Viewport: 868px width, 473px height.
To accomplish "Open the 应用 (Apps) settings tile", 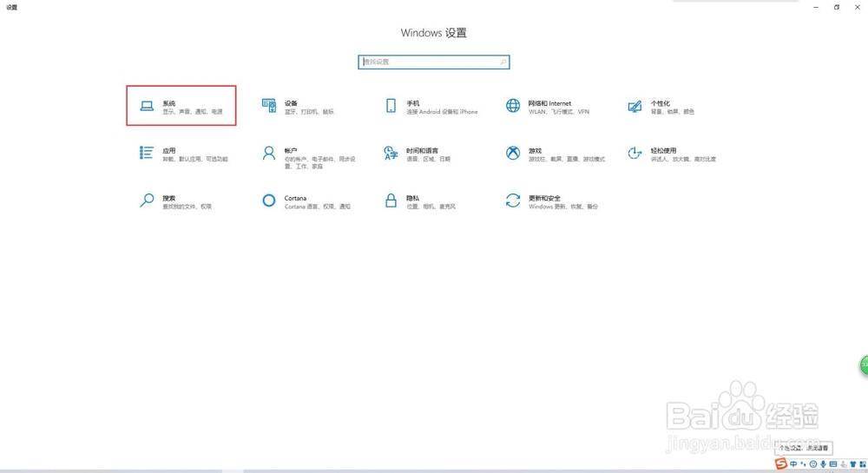I will point(183,154).
